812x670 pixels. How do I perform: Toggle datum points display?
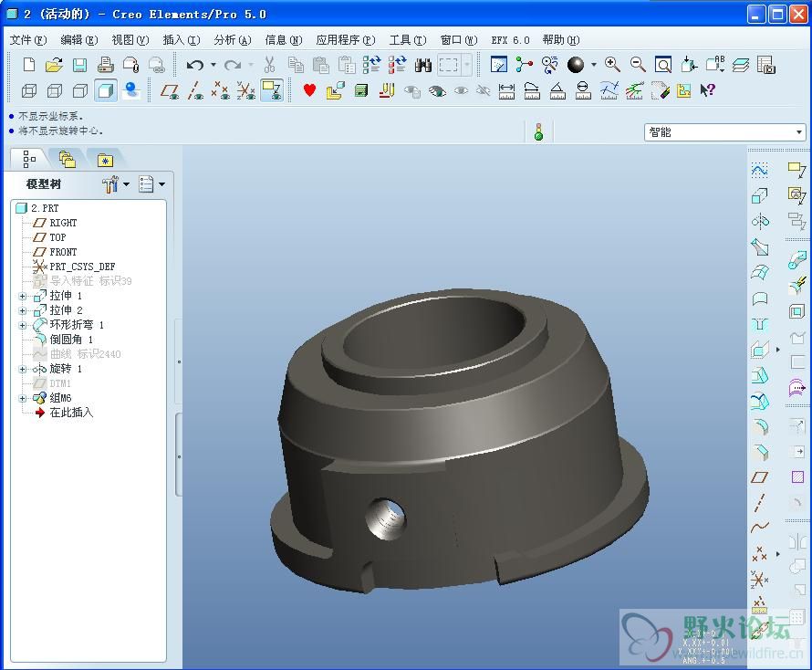coord(221,91)
